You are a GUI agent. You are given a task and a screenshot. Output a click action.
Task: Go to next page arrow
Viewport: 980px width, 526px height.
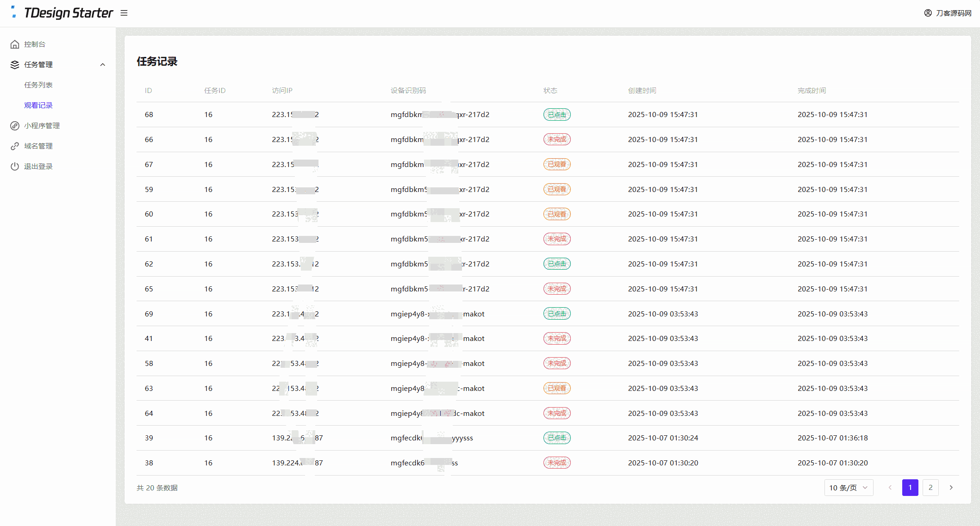pyautogui.click(x=951, y=488)
